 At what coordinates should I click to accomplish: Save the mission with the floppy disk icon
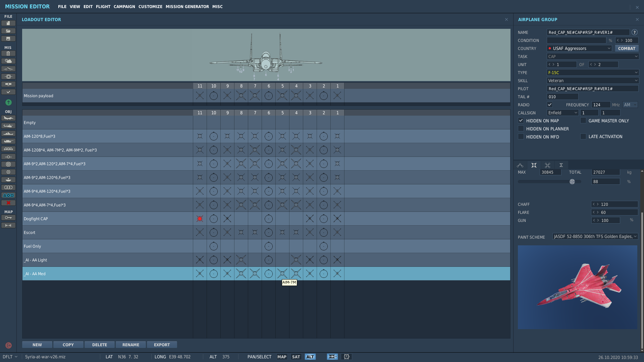(8, 39)
